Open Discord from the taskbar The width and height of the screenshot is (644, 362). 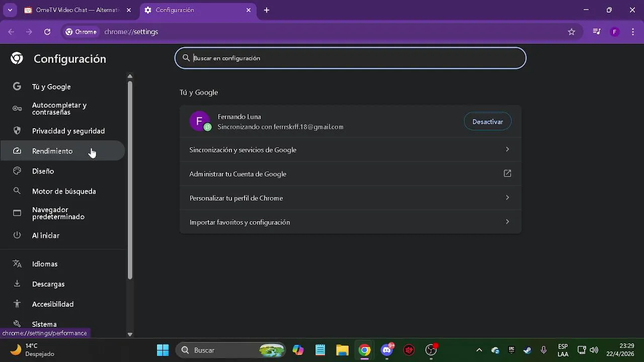click(387, 350)
